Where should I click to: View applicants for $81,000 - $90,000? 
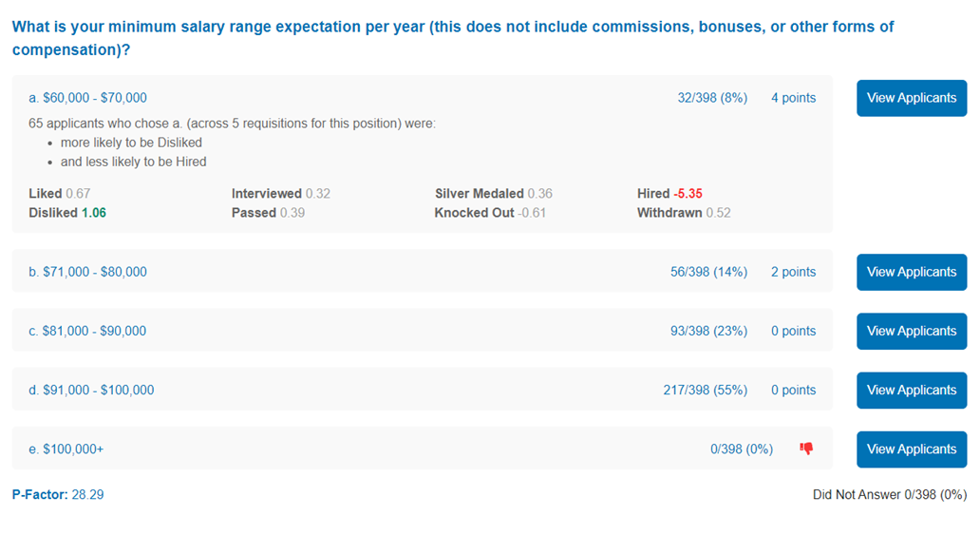pyautogui.click(x=912, y=331)
